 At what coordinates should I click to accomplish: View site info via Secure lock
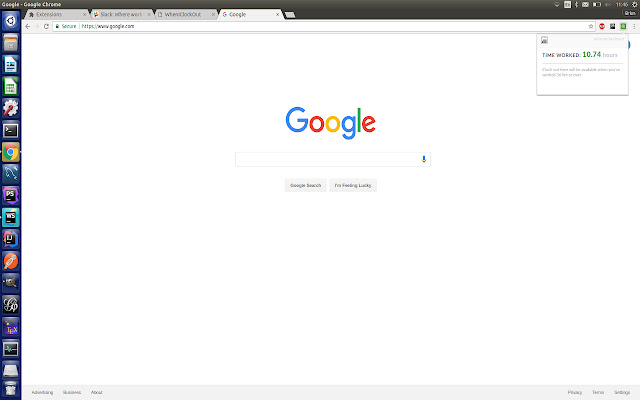pyautogui.click(x=66, y=26)
